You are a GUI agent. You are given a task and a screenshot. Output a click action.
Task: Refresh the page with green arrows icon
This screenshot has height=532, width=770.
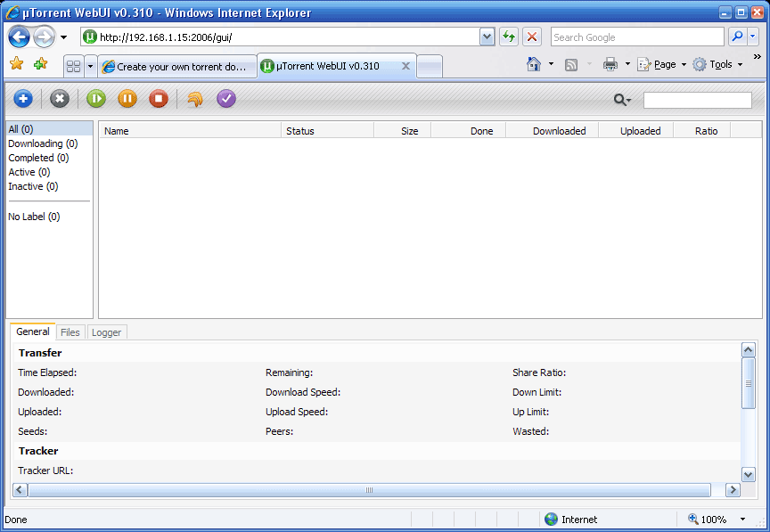[509, 37]
